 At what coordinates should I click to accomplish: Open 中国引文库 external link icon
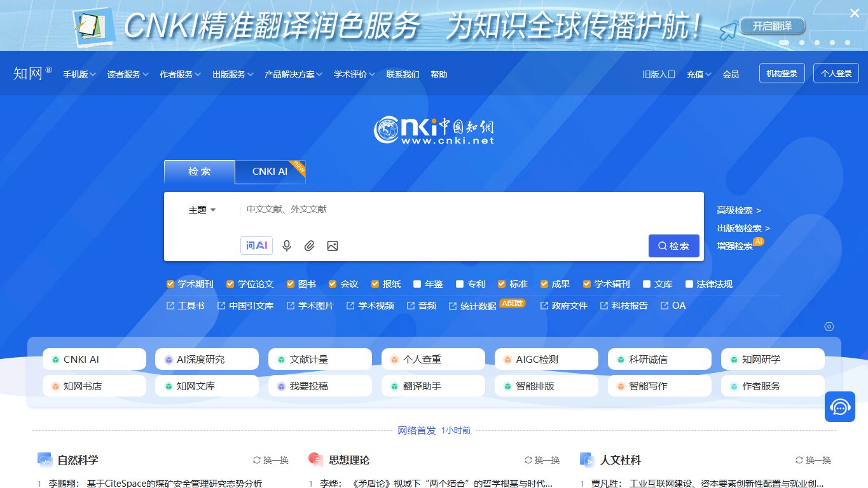(x=221, y=306)
